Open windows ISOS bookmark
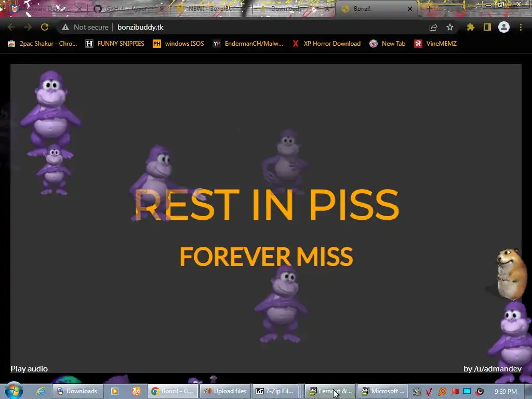The width and height of the screenshot is (532, 399). [x=179, y=44]
